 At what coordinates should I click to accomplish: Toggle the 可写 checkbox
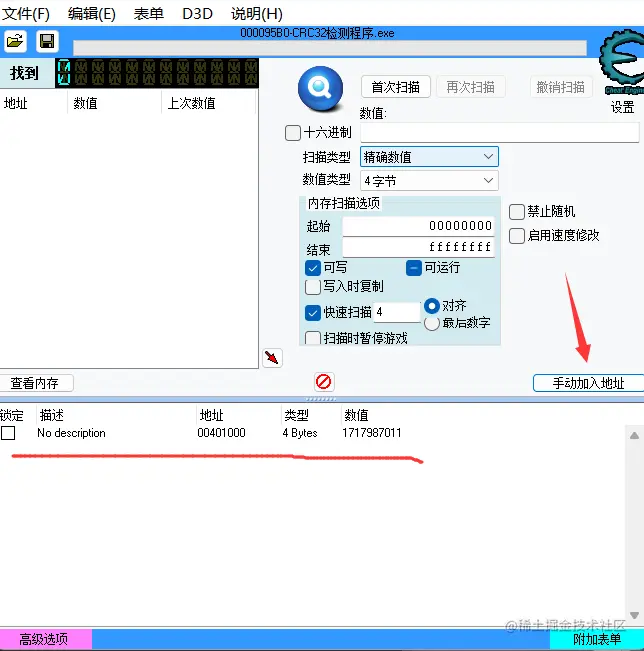pyautogui.click(x=313, y=268)
